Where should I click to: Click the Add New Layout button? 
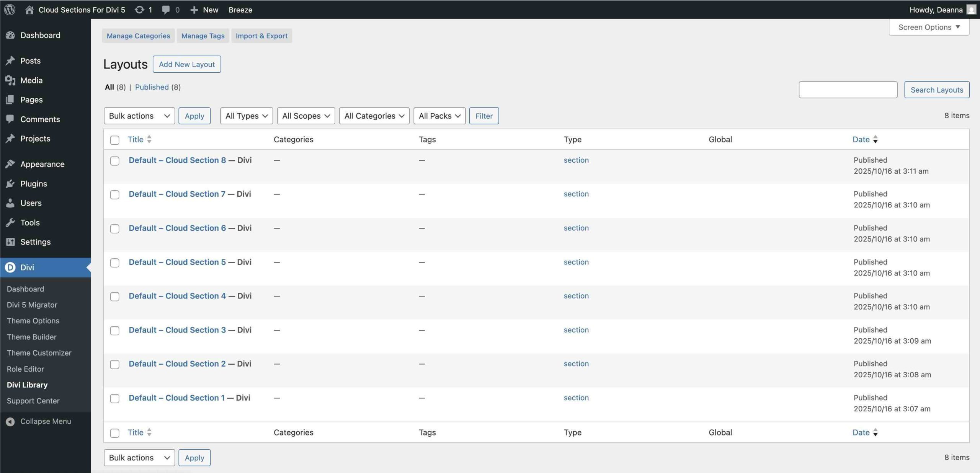[x=187, y=64]
